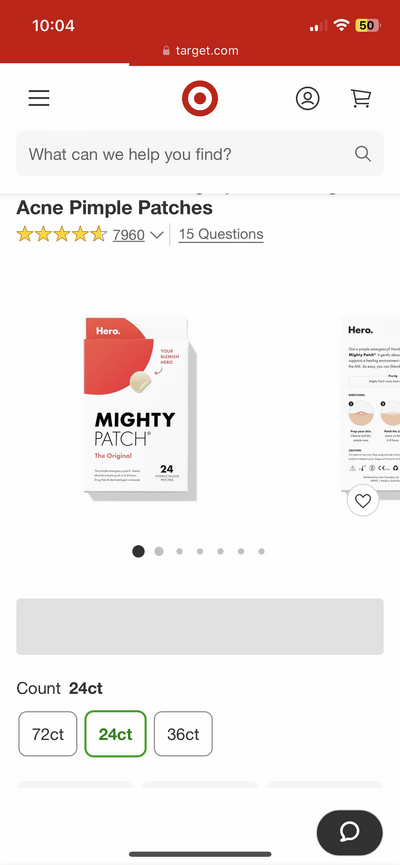Select the 72ct count option
Viewport: 400px width, 865px height.
48,734
